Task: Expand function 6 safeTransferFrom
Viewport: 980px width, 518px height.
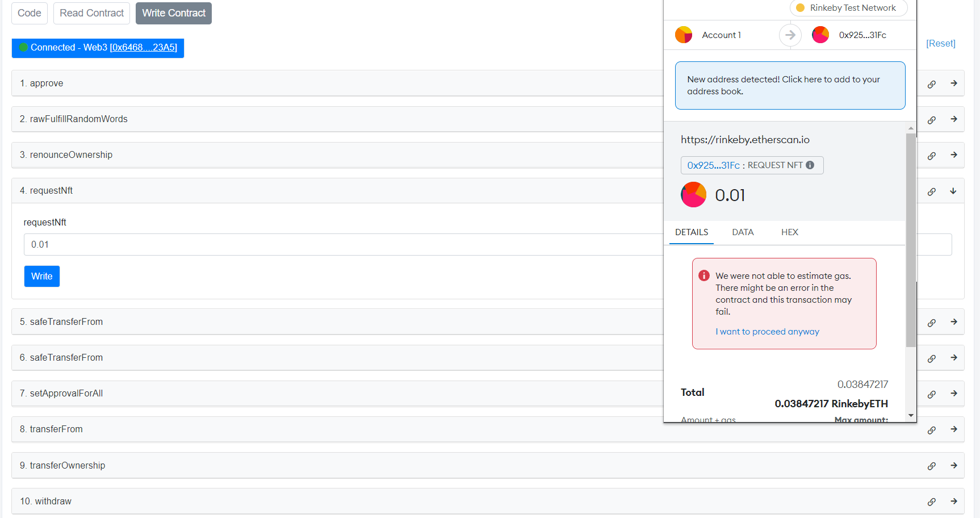Action: pos(954,357)
